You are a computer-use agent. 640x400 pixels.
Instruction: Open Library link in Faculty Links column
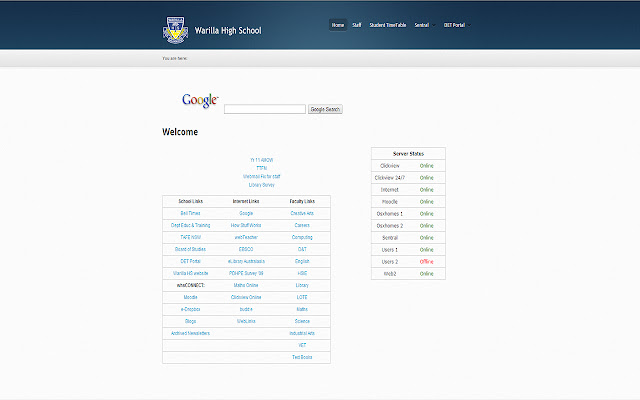(302, 285)
